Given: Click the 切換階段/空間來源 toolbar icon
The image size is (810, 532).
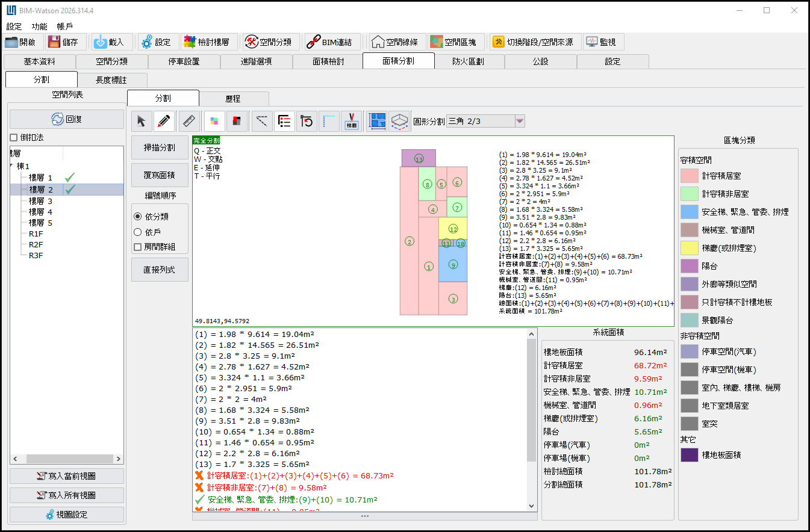Looking at the screenshot, I should [x=499, y=42].
